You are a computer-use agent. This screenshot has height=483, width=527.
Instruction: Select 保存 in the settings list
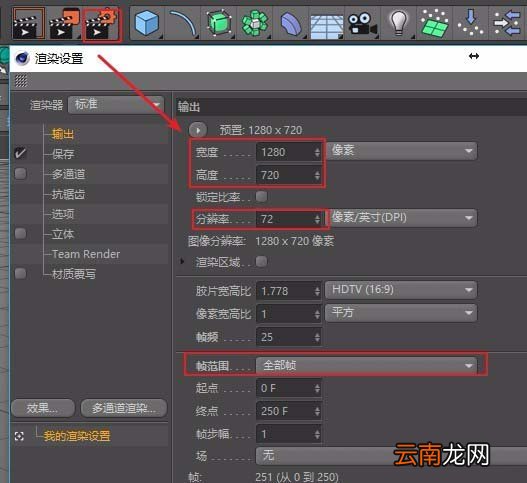click(x=63, y=154)
